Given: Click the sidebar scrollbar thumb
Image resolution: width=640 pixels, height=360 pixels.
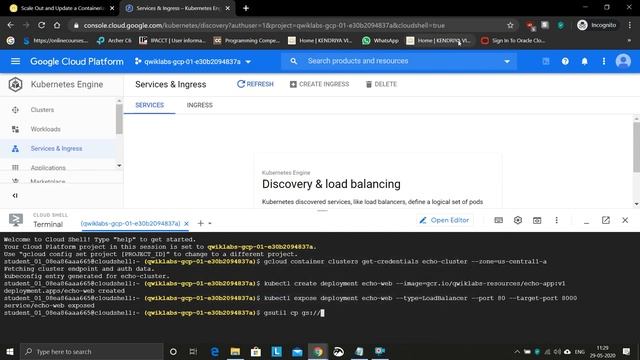Looking at the screenshot, I should click(119, 119).
